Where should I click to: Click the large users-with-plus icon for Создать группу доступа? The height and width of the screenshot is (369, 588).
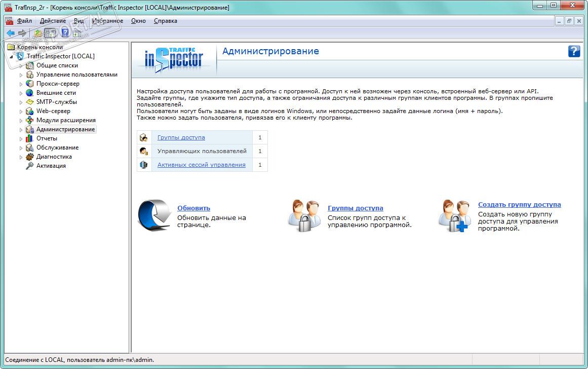tap(454, 216)
